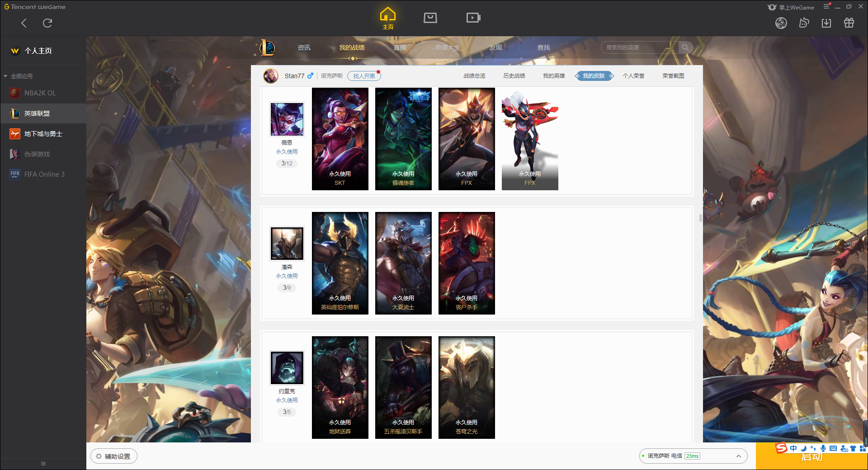Open the FPX splash-art skin card

(x=467, y=139)
